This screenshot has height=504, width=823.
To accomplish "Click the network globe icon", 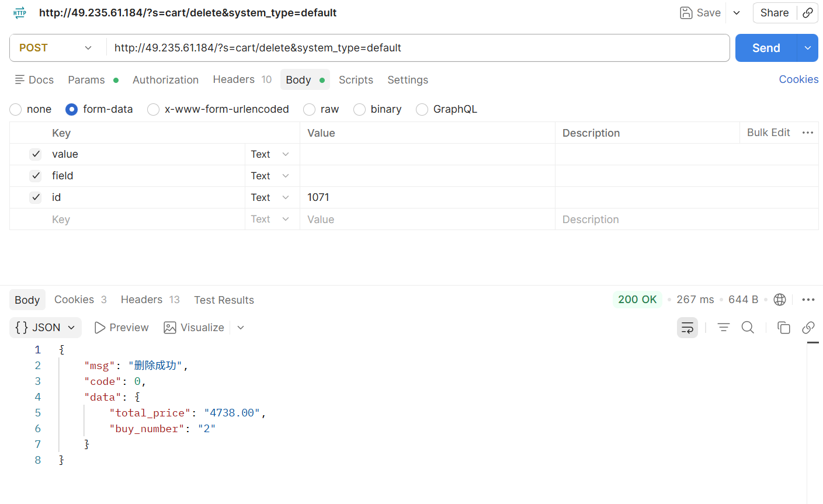I will click(780, 300).
